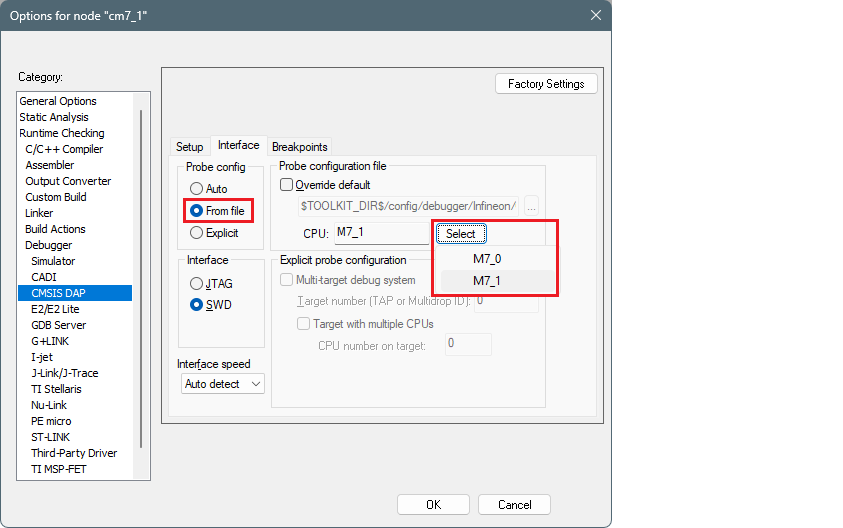Close the Options dialog window

coord(596,15)
